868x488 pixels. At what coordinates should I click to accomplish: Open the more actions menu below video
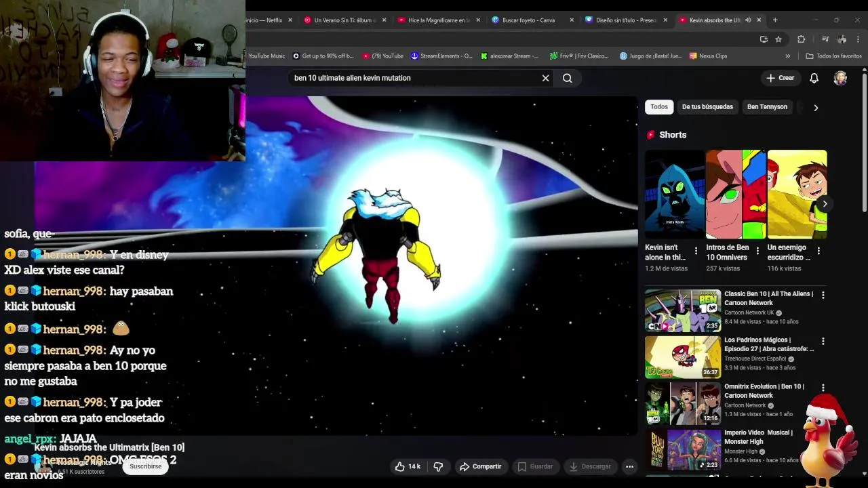(x=629, y=466)
